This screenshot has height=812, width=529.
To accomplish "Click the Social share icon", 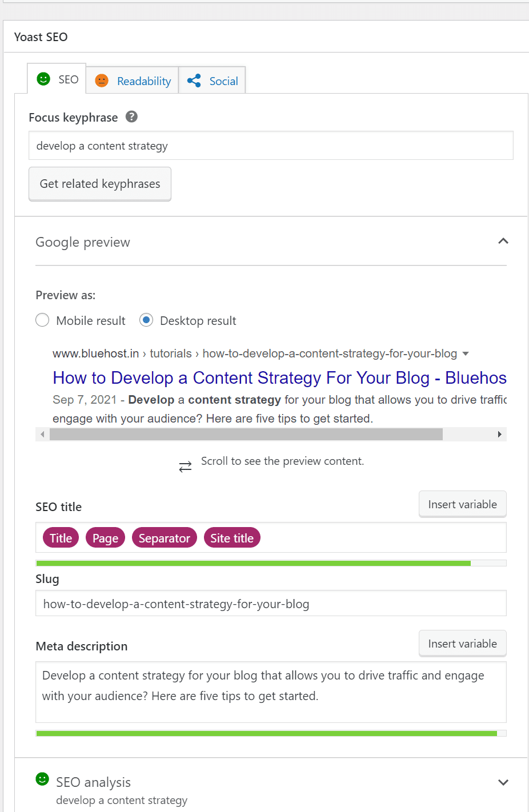I will [x=194, y=81].
